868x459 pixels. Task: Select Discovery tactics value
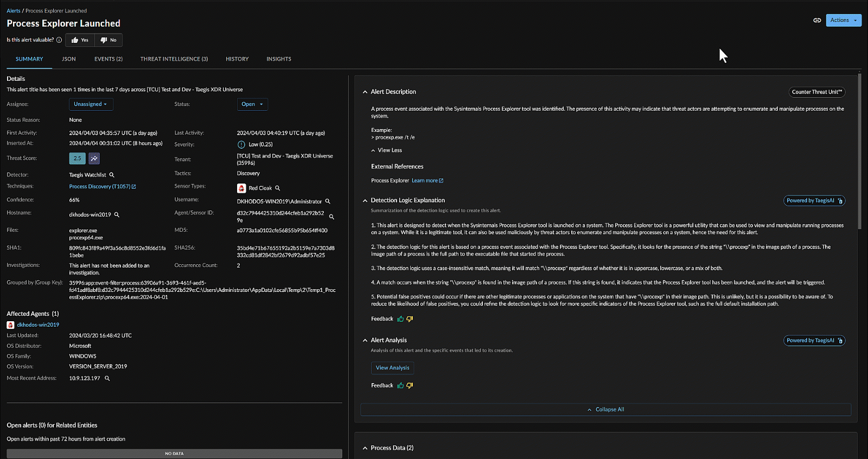point(248,174)
